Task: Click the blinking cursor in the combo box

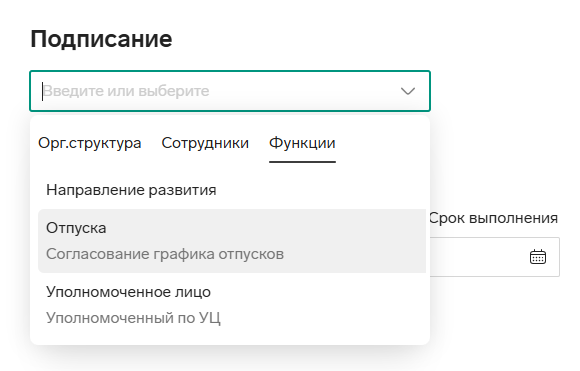Action: [x=43, y=91]
